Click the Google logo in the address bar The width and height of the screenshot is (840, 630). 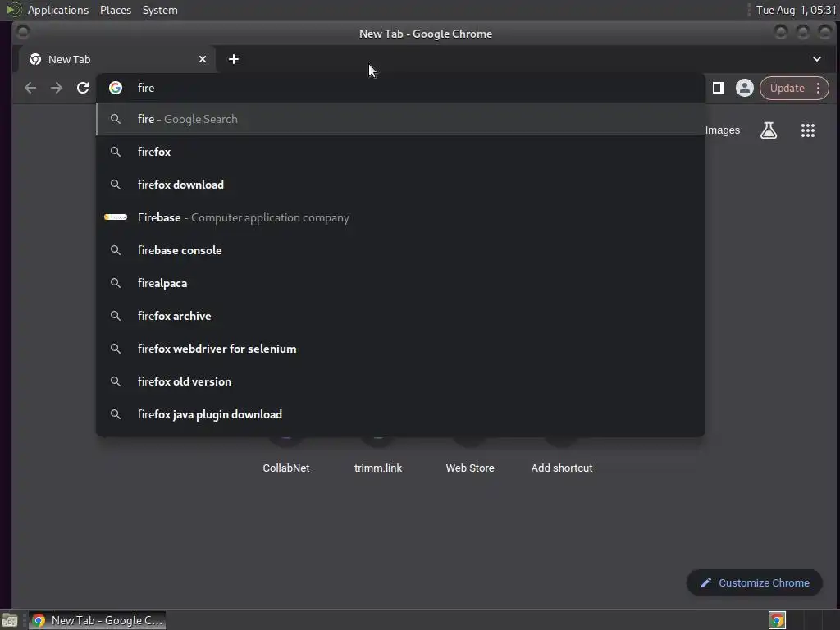(x=116, y=88)
